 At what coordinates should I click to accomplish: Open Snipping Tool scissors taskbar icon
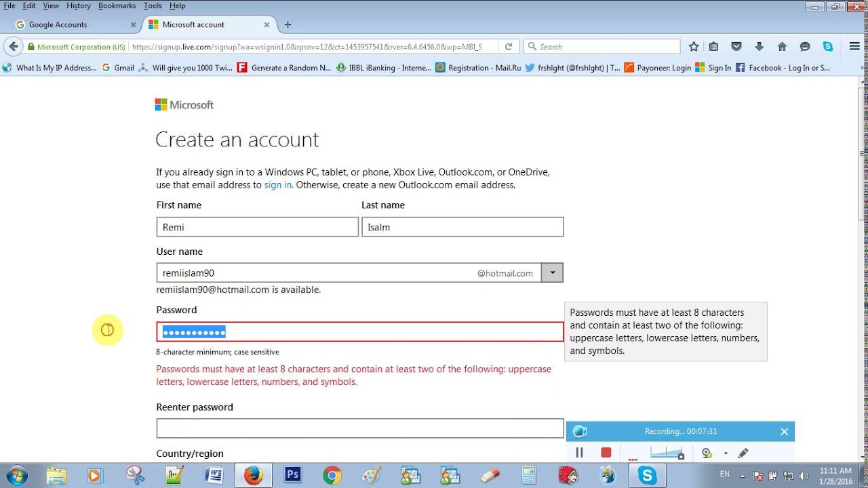point(135,475)
